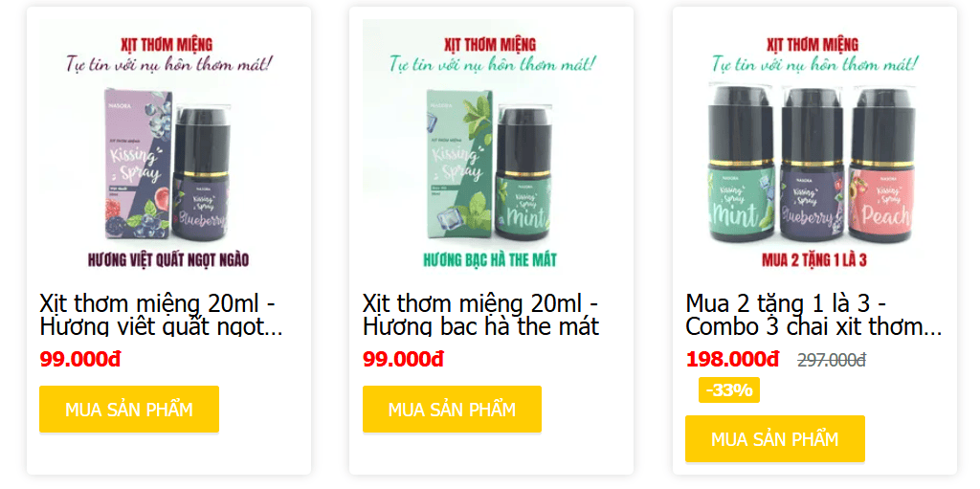Click the 'HƯƠNG BẠC HÀ THE MÁT' caption

pyautogui.click(x=490, y=259)
